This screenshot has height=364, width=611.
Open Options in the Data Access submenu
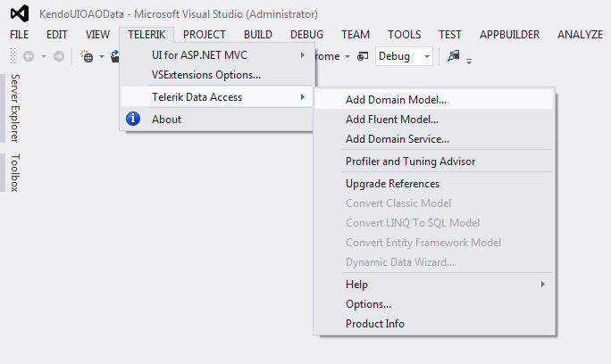pos(434,304)
